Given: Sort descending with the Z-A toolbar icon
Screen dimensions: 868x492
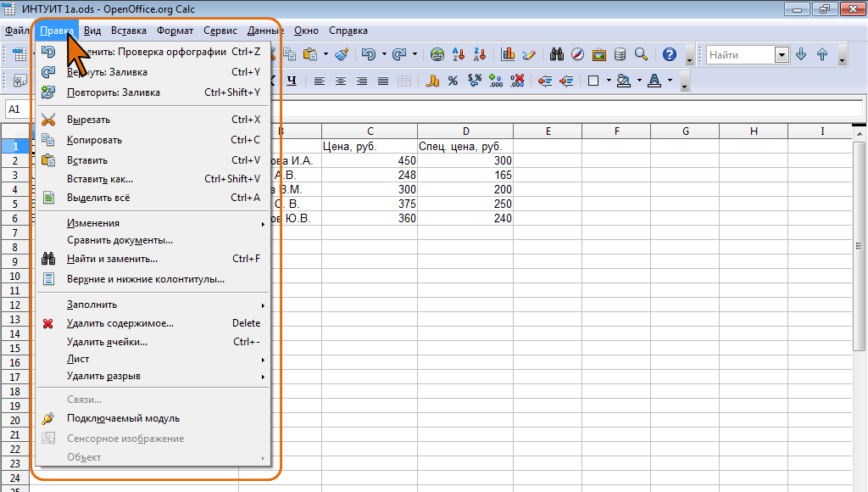Looking at the screenshot, I should pyautogui.click(x=480, y=54).
